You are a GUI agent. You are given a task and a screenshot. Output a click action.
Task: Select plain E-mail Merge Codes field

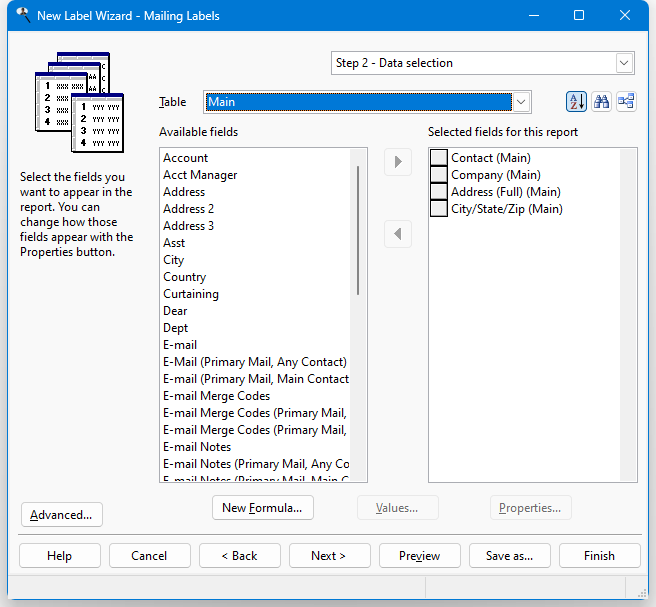point(216,396)
